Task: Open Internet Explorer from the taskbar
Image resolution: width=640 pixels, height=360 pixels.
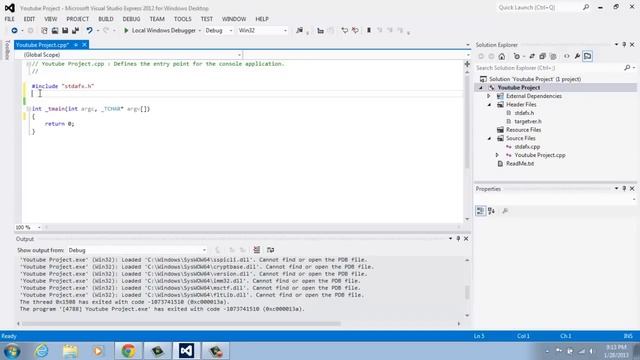Action: pyautogui.click(x=42, y=351)
